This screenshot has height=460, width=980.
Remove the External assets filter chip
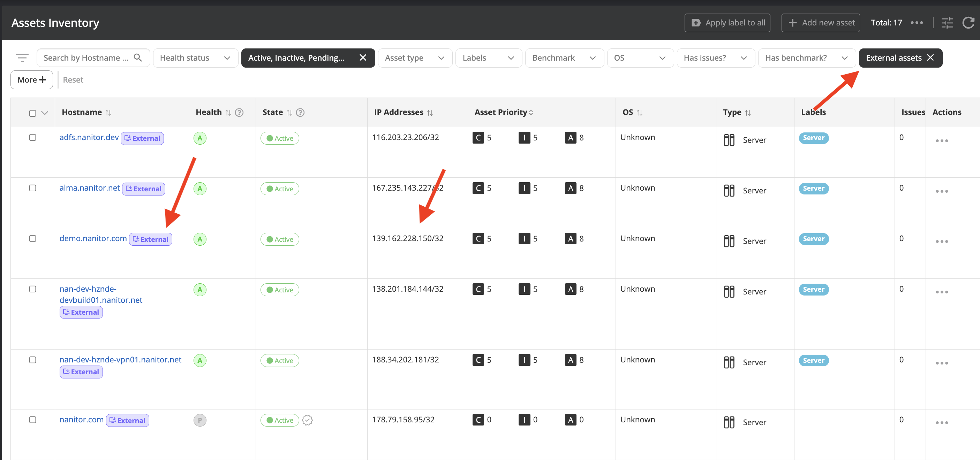click(930, 58)
